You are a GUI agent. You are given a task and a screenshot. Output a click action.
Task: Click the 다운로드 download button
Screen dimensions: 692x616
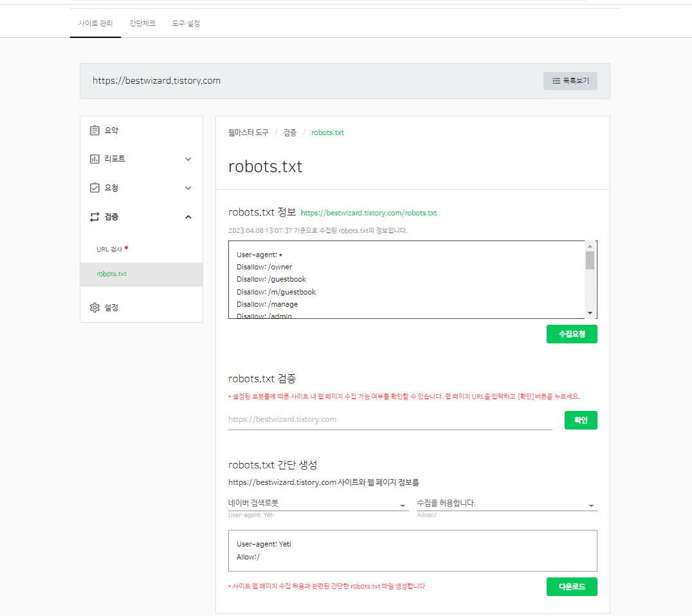pos(571,586)
